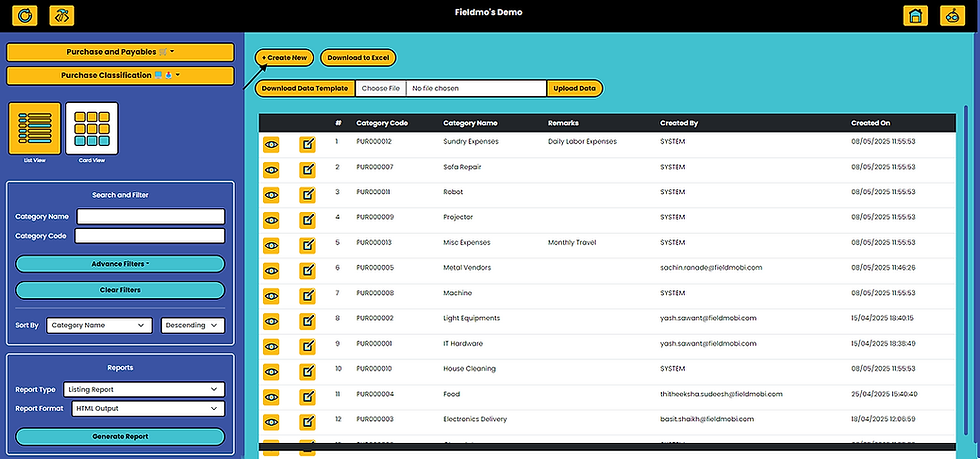Viewport: 980px width, 459px height.
Task: Edit the IT Hardware record
Action: (x=308, y=346)
